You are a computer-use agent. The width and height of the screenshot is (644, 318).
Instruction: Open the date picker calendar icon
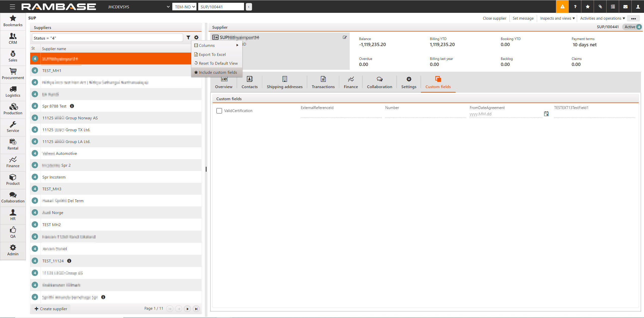click(x=546, y=114)
